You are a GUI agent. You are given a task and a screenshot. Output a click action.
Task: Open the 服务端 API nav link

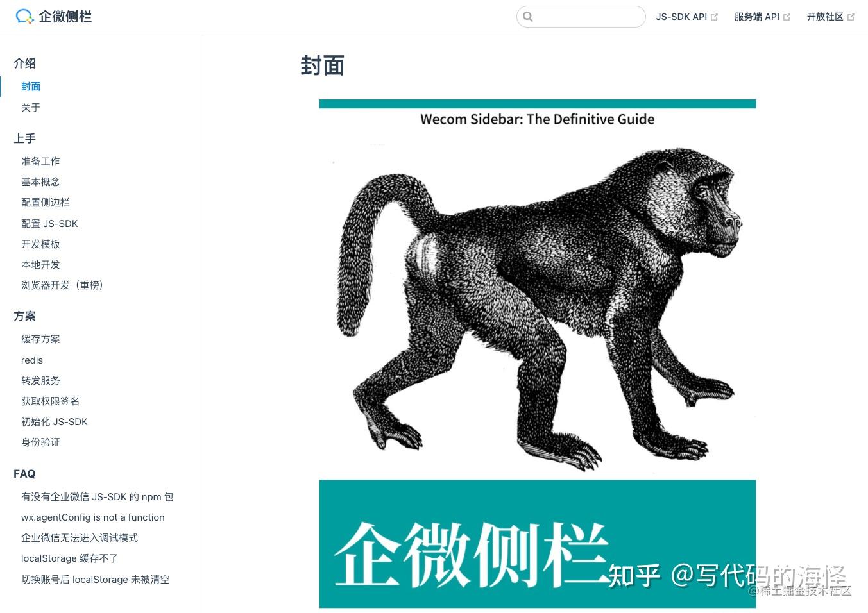tap(757, 17)
